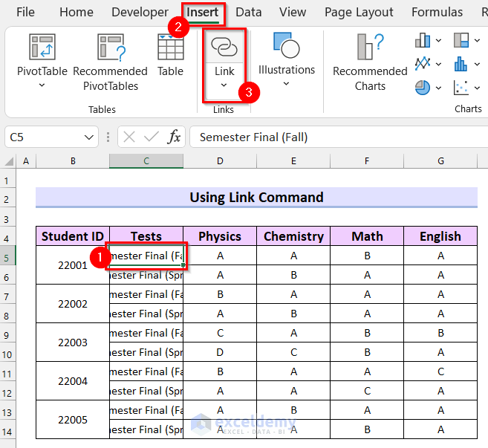Screen dimensions: 488x448
Task: Click the formula bar text field
Action: 334,137
